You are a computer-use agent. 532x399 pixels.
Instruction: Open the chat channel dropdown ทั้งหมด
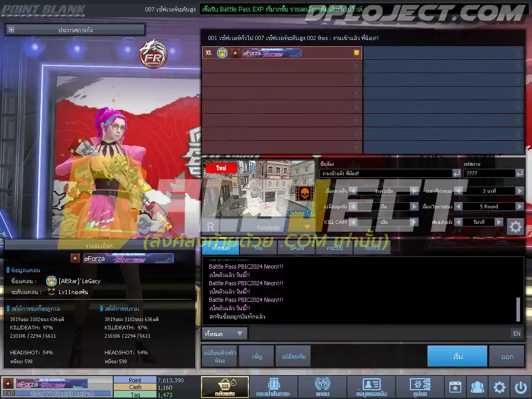tap(224, 334)
